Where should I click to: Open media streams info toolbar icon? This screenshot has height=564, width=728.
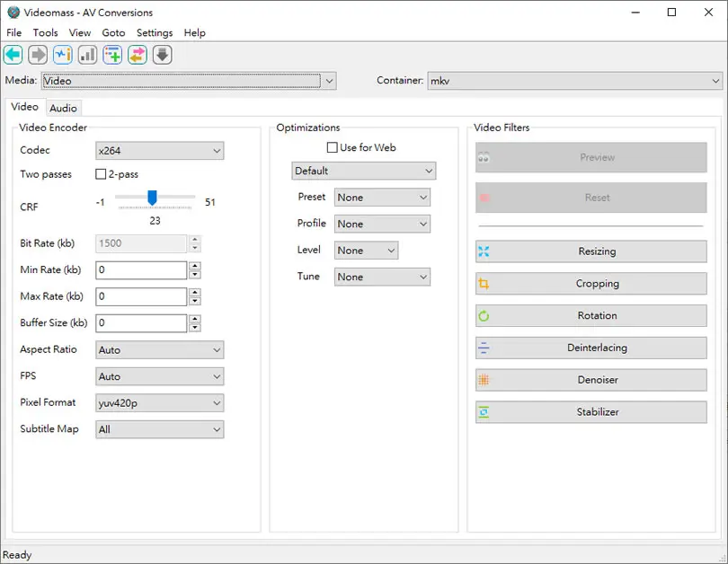(x=63, y=55)
